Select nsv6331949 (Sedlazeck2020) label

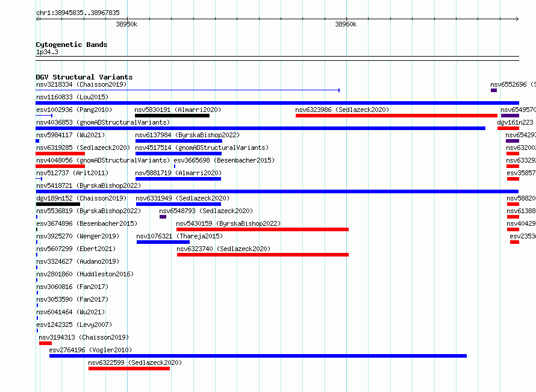click(182, 198)
